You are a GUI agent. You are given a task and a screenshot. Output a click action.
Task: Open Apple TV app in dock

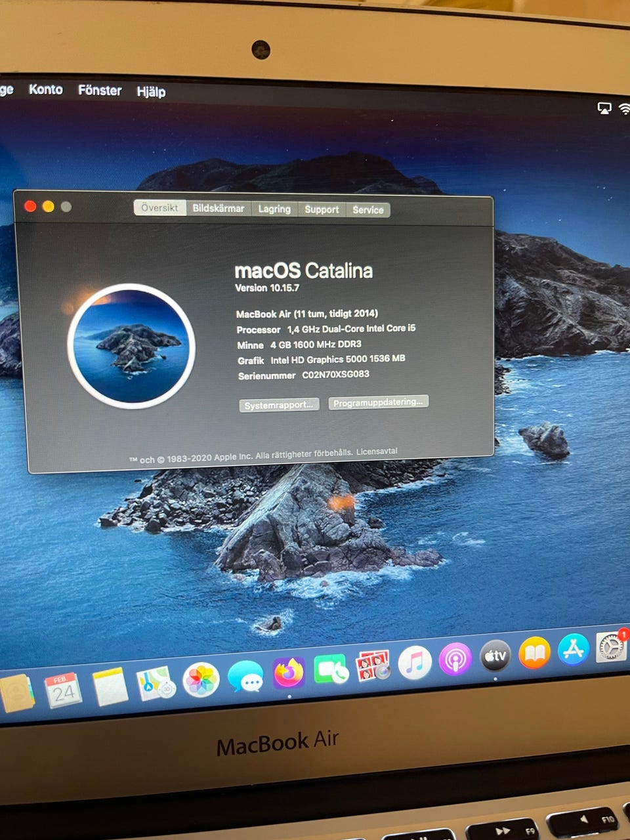(x=495, y=656)
